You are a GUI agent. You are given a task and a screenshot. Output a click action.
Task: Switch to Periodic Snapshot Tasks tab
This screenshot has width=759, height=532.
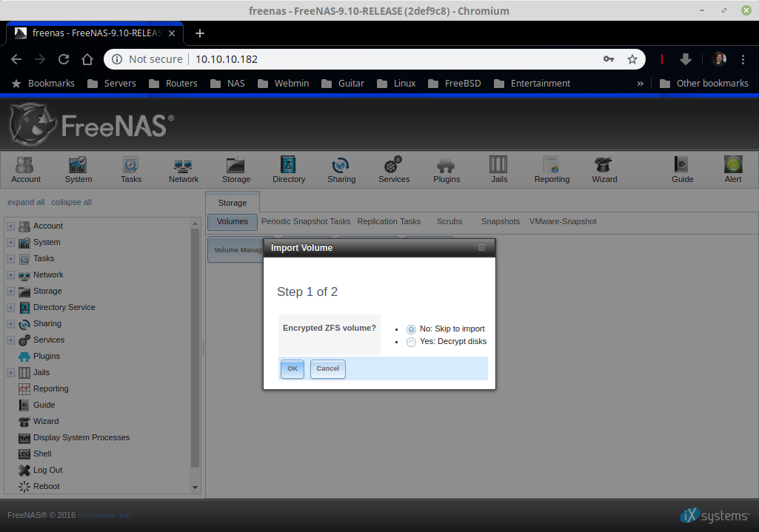(x=306, y=221)
